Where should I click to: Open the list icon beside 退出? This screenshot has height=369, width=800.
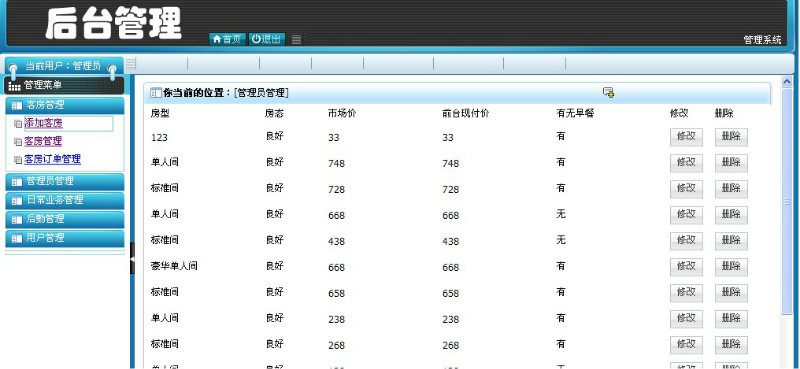[296, 40]
